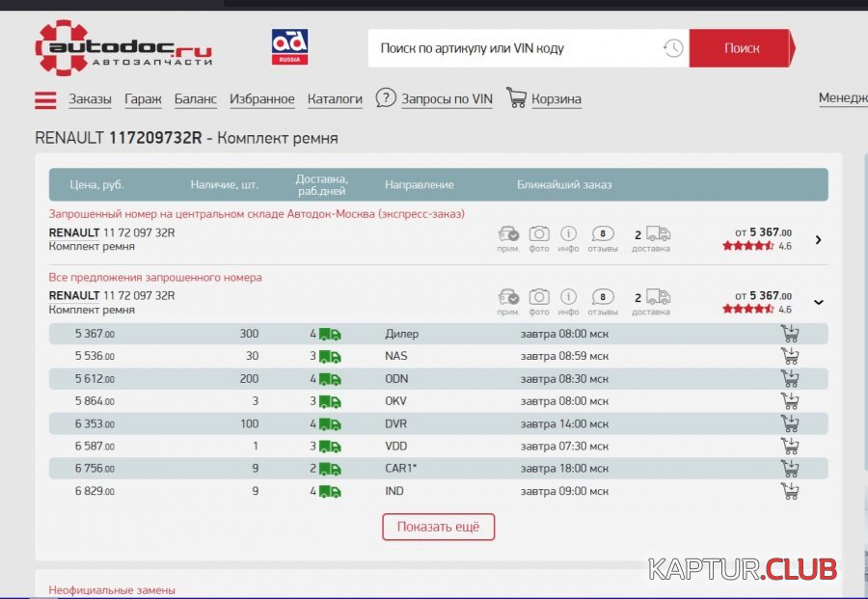Add the 6 587.00 VDD offer to cart
Screen dimensions: 868x599
(790, 446)
